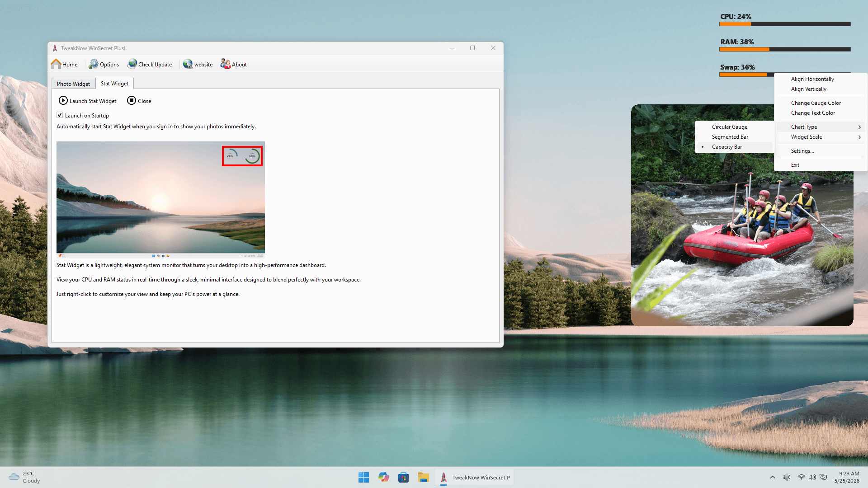Image resolution: width=868 pixels, height=488 pixels.
Task: Expand the Chart Type submenu
Action: click(821, 127)
